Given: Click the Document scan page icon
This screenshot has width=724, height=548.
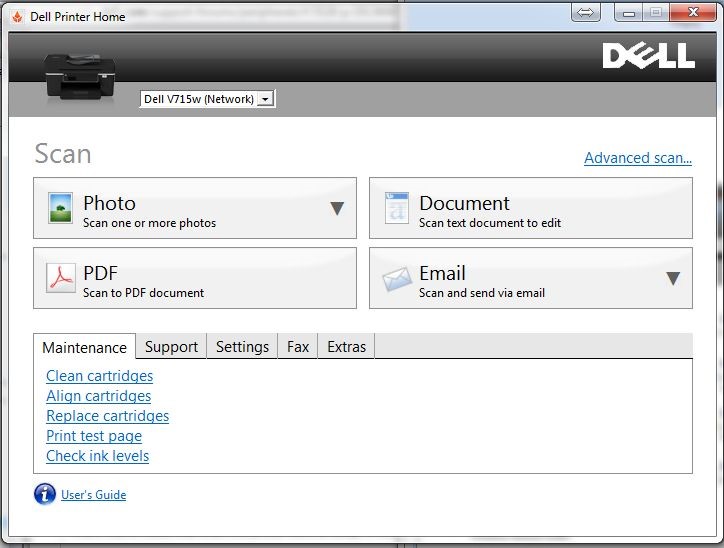Looking at the screenshot, I should coord(397,208).
